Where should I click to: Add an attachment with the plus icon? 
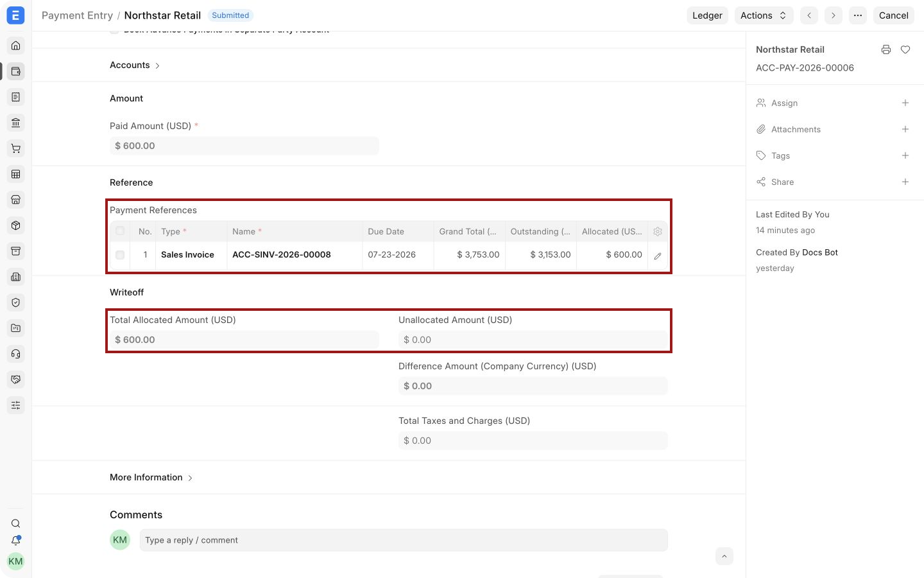905,129
